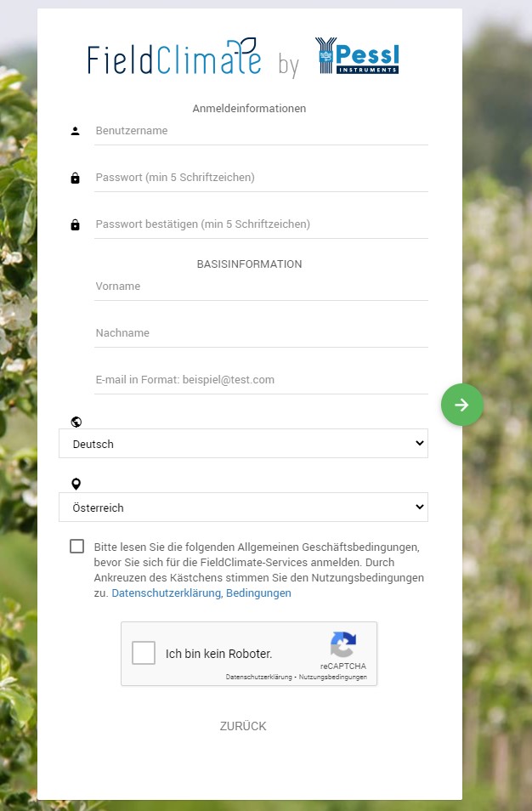Click the reCAPTCHA logo
Image resolution: width=532 pixels, height=811 pixels.
[x=342, y=644]
